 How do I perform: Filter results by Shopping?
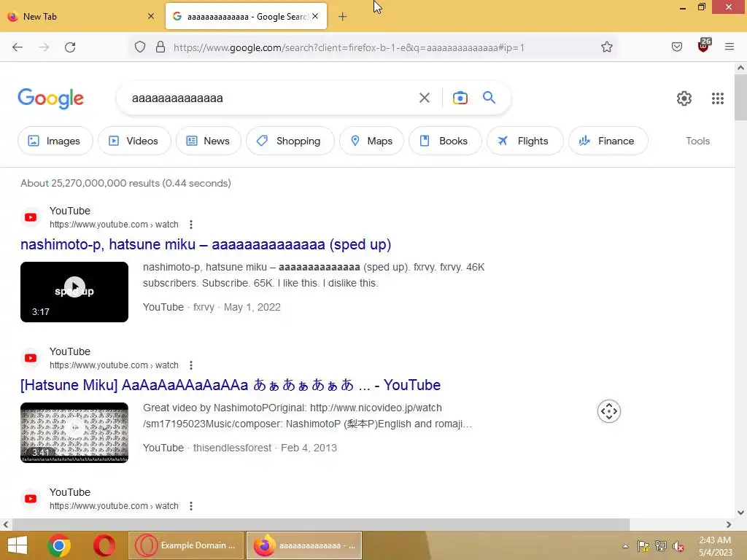(290, 141)
